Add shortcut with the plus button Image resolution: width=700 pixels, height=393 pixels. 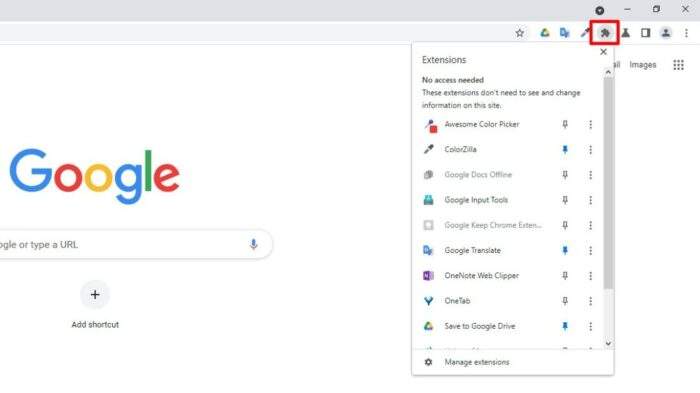95,295
